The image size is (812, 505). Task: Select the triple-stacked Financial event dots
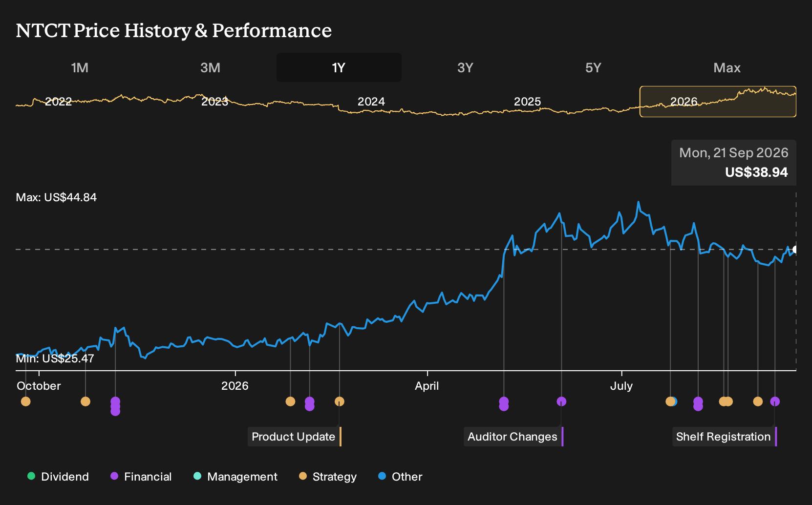pos(115,406)
